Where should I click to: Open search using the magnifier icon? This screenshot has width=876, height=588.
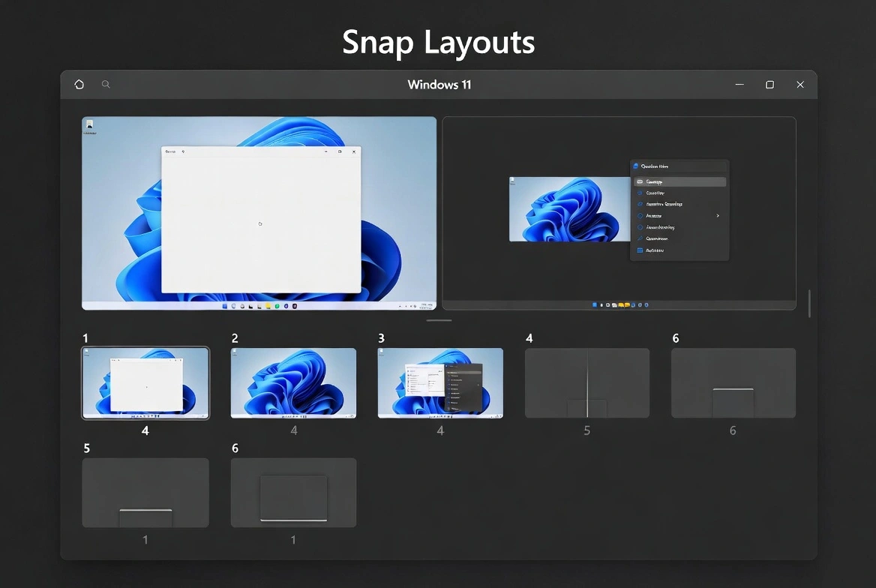point(105,84)
